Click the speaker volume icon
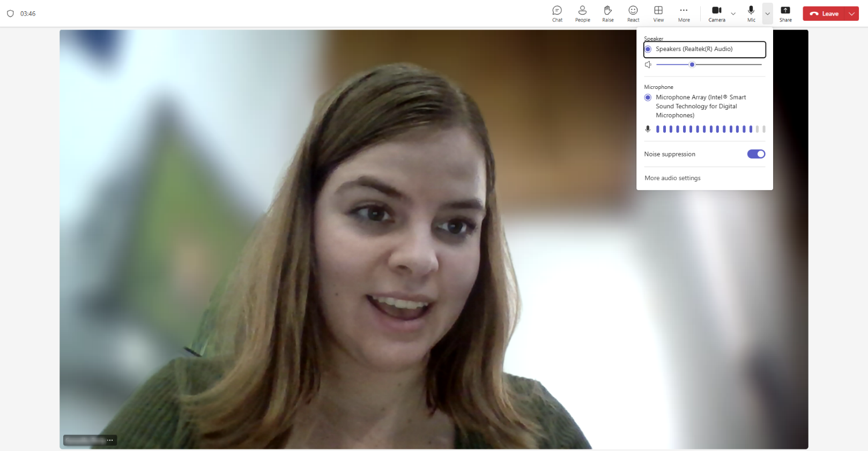 tap(648, 65)
